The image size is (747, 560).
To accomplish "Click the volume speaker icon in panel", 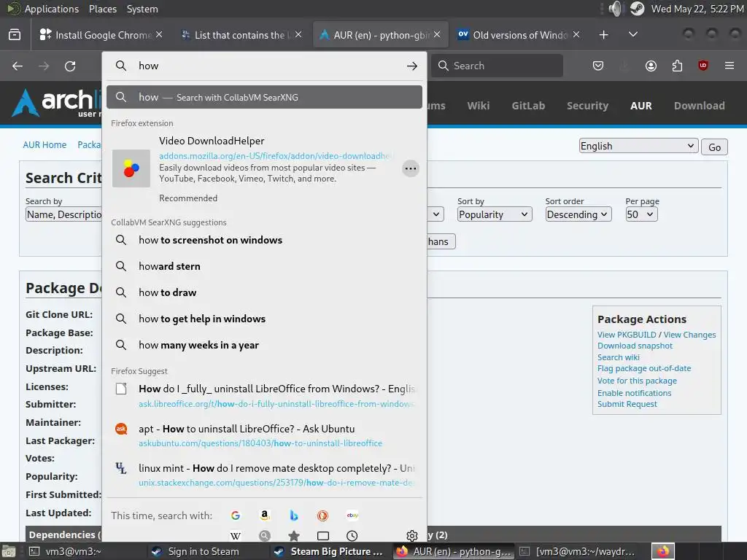I will point(616,9).
